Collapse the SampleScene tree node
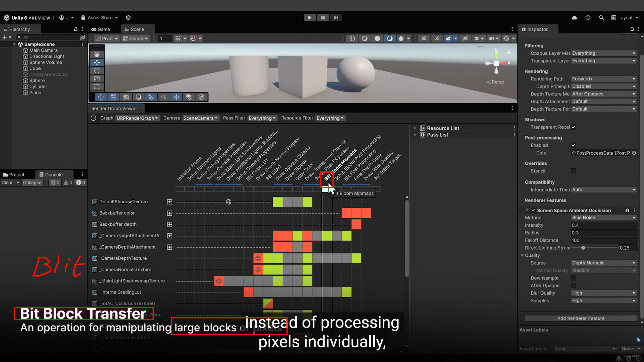The width and height of the screenshot is (644, 362). (x=14, y=44)
